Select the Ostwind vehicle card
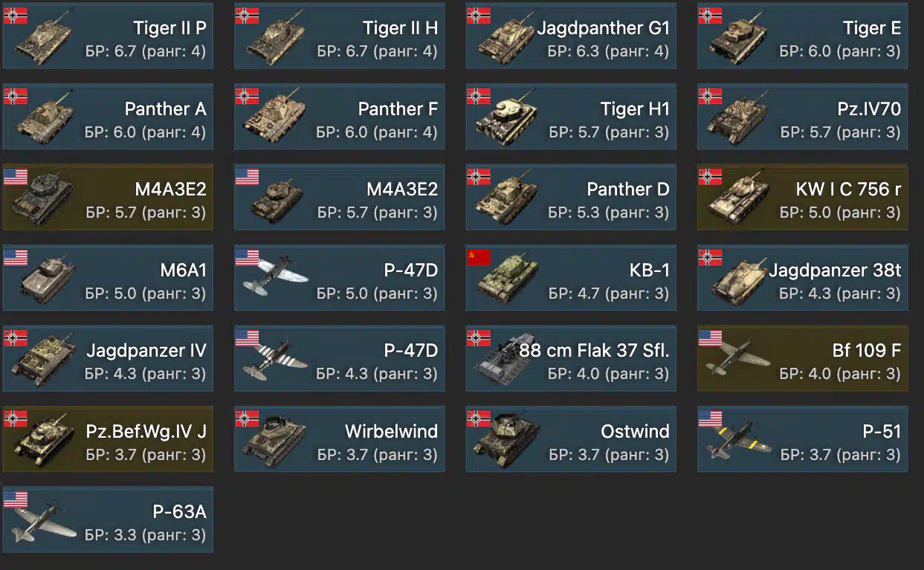 point(571,439)
